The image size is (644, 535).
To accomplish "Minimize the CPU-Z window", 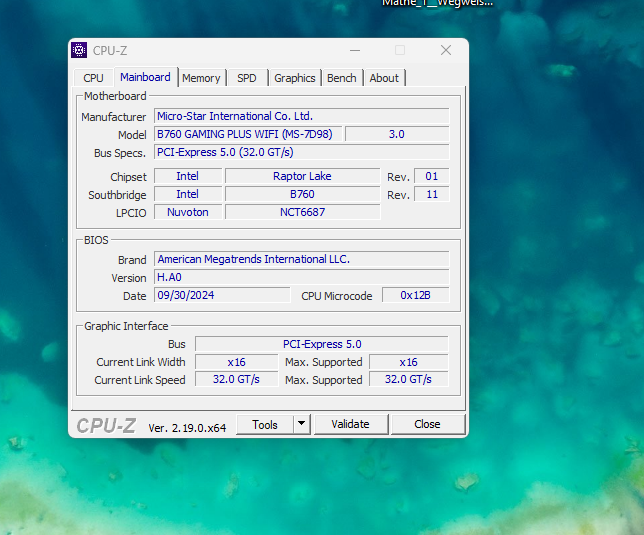I will [355, 51].
